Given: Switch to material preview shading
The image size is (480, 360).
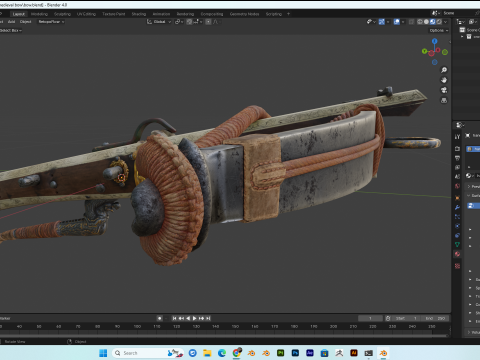Looking at the screenshot, I should pos(433,22).
